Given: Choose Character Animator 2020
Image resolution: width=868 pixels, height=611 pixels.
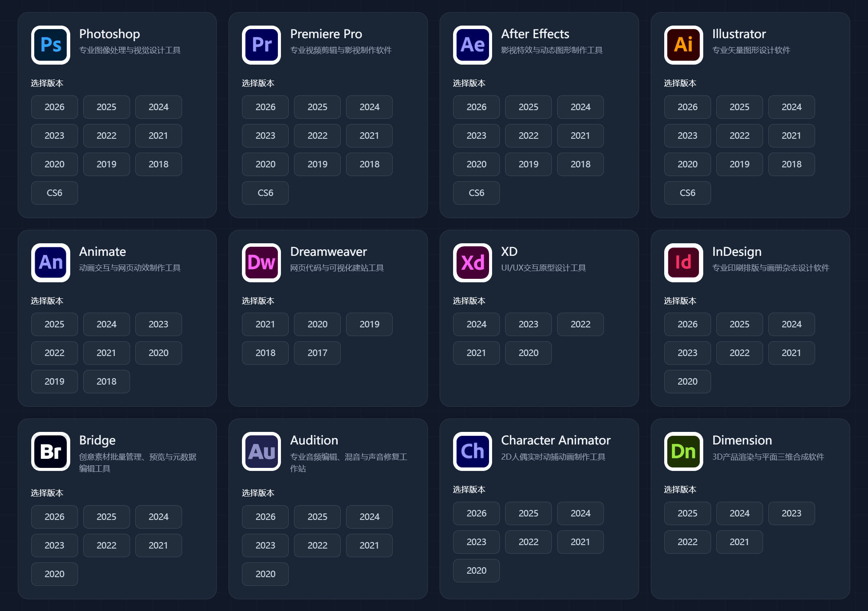Looking at the screenshot, I should pyautogui.click(x=476, y=571).
